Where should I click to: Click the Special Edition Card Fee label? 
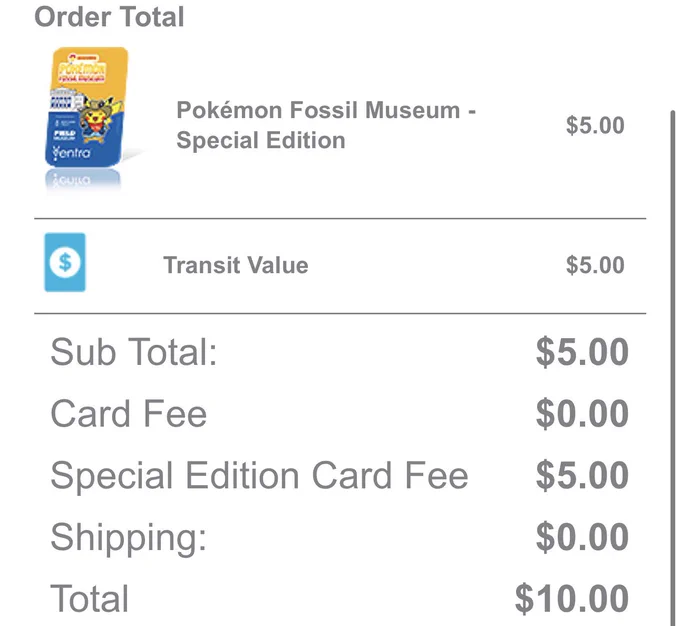[x=259, y=476]
